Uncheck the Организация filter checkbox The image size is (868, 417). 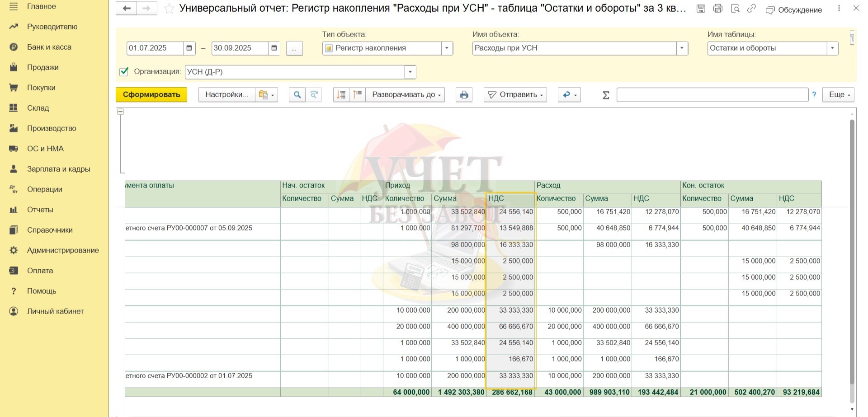124,72
